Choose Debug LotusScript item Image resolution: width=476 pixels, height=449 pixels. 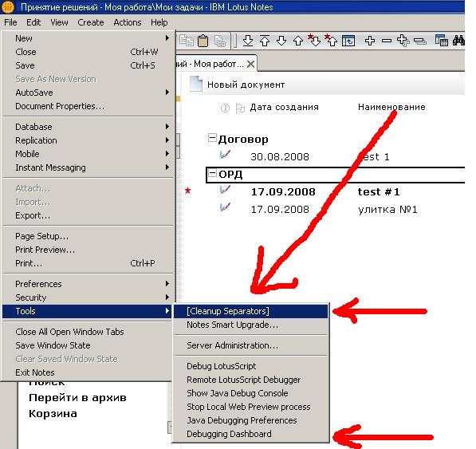(250, 366)
